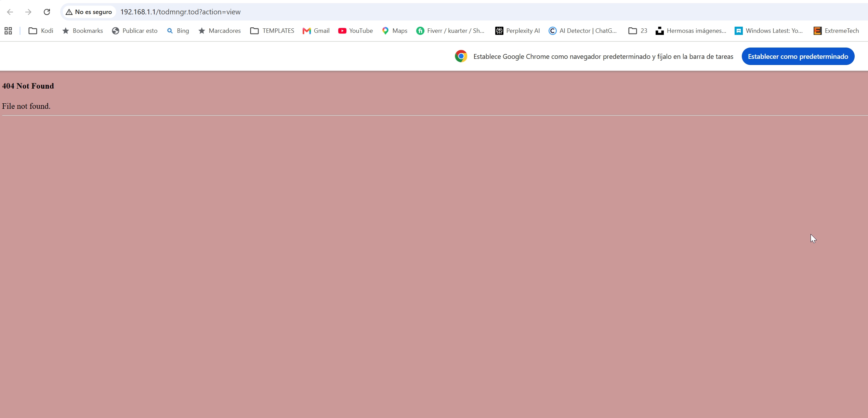868x418 pixels.
Task: Open the Chrome apps grid icon
Action: click(8, 31)
